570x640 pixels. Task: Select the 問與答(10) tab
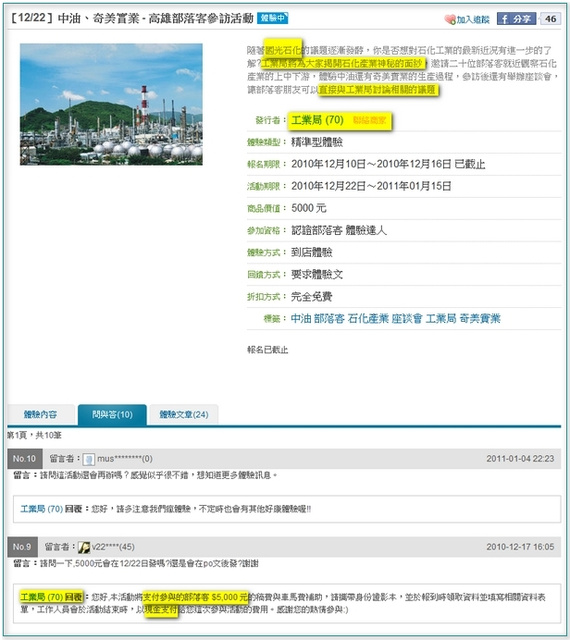(x=112, y=415)
